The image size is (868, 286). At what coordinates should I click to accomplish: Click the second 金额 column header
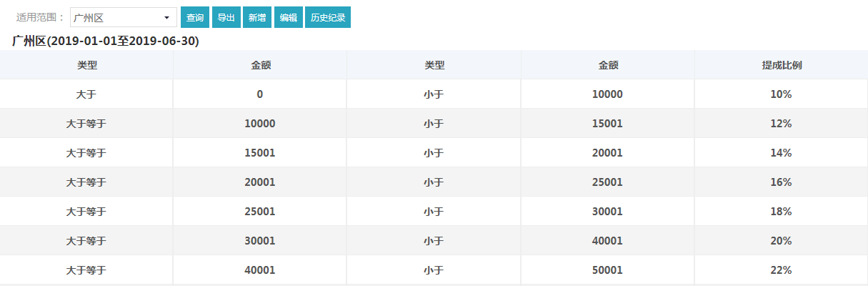click(608, 65)
